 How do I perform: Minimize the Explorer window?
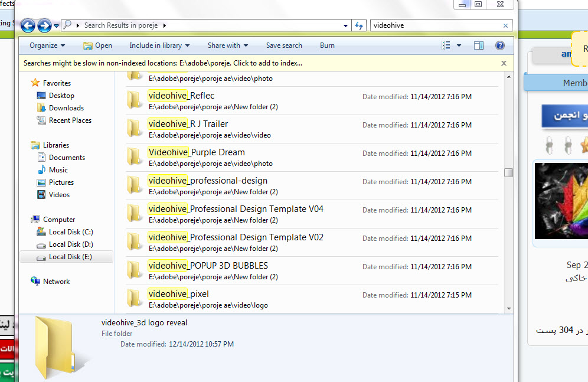[x=462, y=5]
